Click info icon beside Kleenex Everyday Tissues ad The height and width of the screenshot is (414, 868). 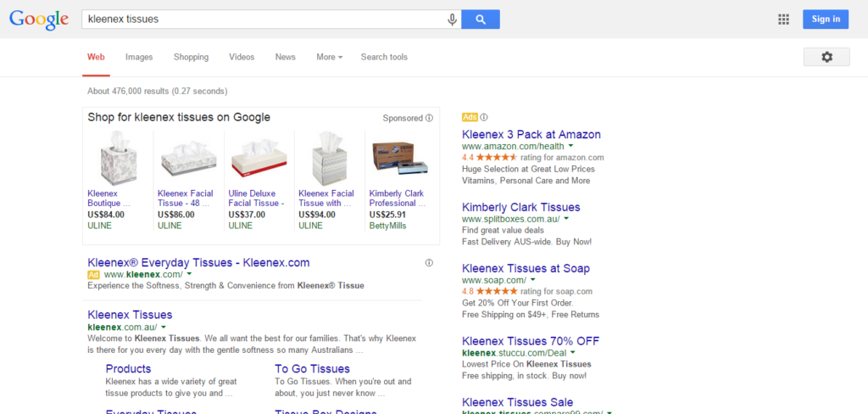(x=429, y=263)
